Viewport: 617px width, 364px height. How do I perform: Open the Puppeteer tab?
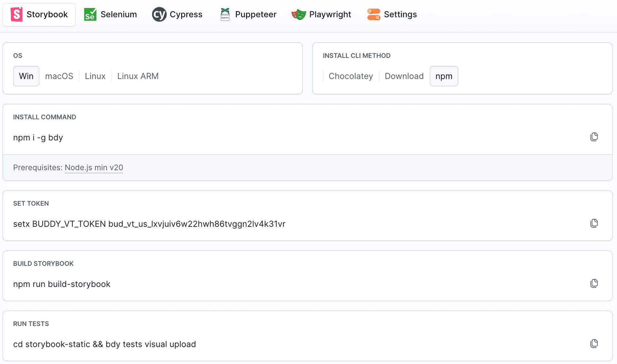[x=248, y=14]
